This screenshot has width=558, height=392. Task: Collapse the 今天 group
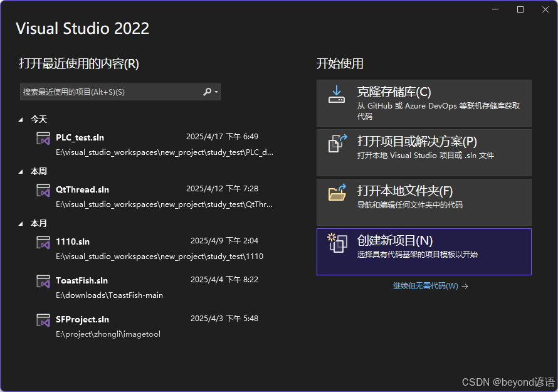point(21,120)
